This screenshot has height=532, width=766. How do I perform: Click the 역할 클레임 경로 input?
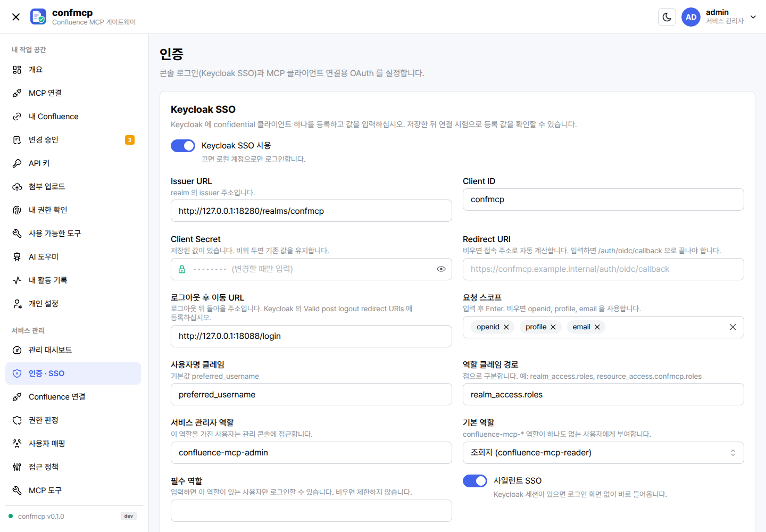pos(603,395)
